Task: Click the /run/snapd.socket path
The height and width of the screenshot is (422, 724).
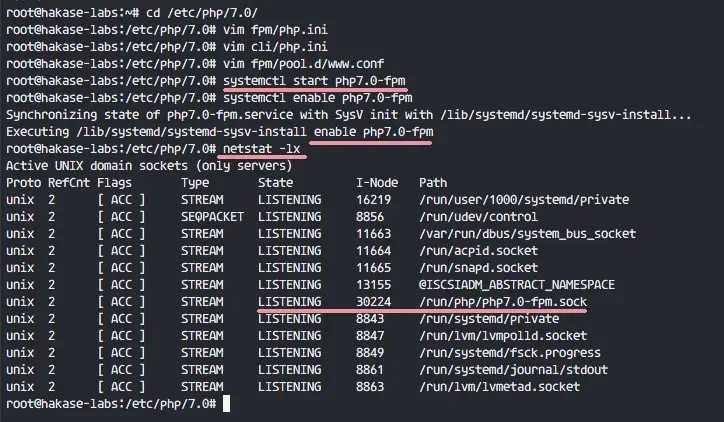Action: [478, 268]
